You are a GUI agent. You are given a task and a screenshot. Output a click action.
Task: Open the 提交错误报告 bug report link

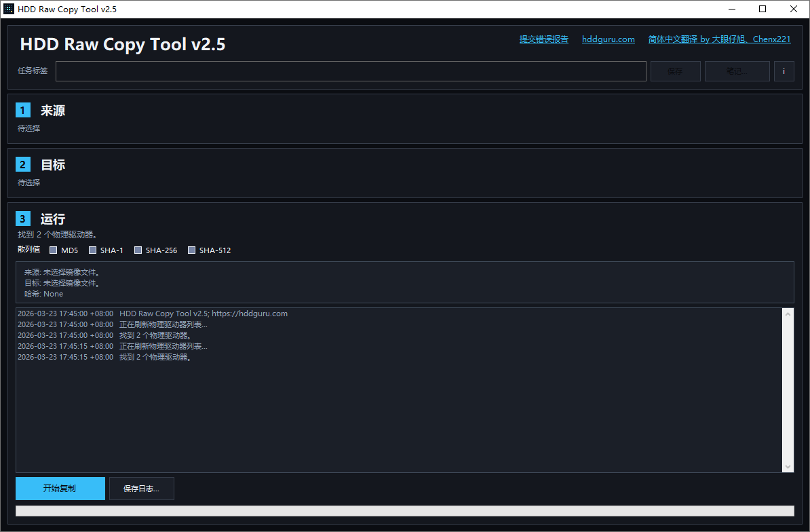543,39
